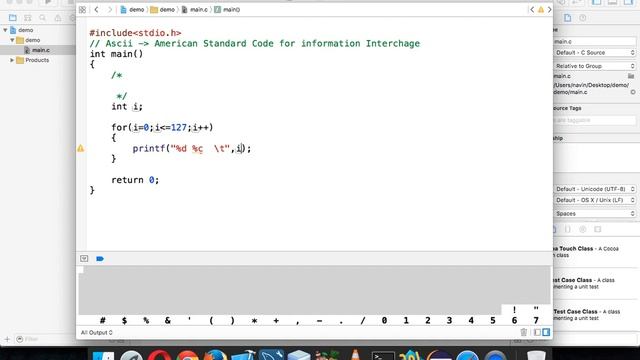Image resolution: width=640 pixels, height=360 pixels.
Task: Toggle console pane visibility
Action: (546, 332)
